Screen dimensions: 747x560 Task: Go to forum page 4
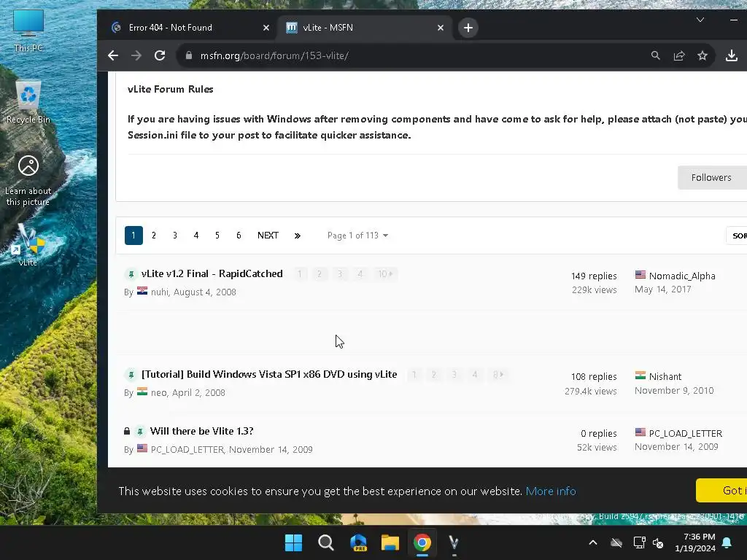coord(196,236)
